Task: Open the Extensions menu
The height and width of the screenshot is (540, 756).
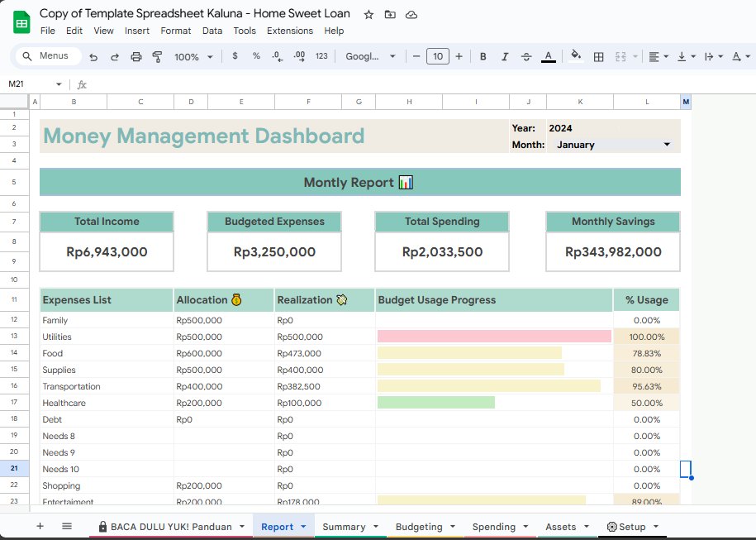Action: click(x=290, y=31)
